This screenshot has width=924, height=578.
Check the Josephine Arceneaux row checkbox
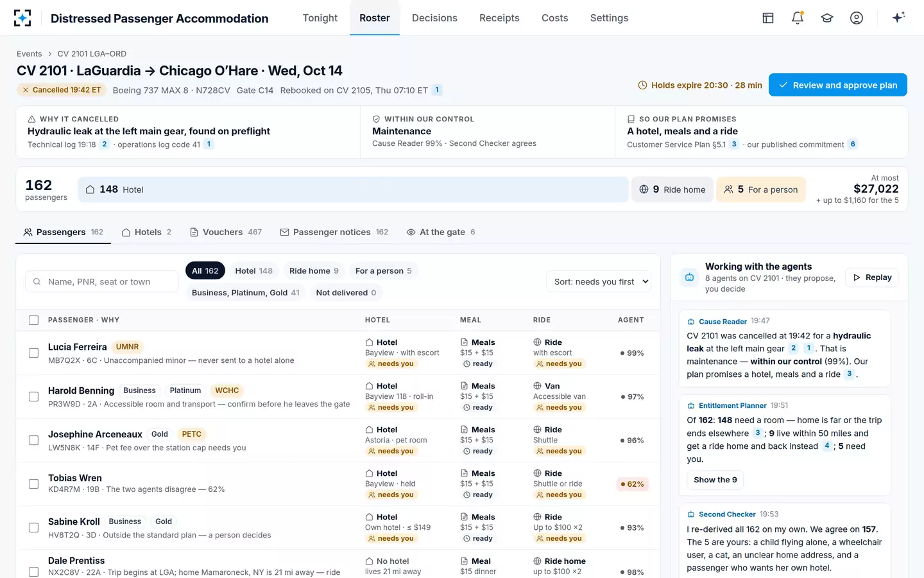tap(34, 440)
